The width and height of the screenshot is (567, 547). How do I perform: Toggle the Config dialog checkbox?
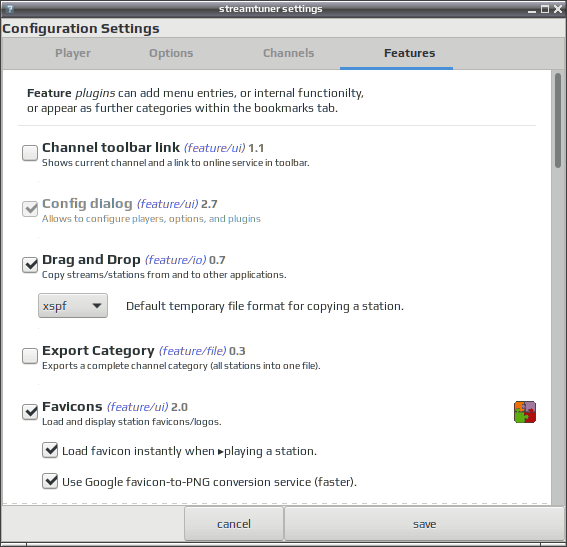30,209
